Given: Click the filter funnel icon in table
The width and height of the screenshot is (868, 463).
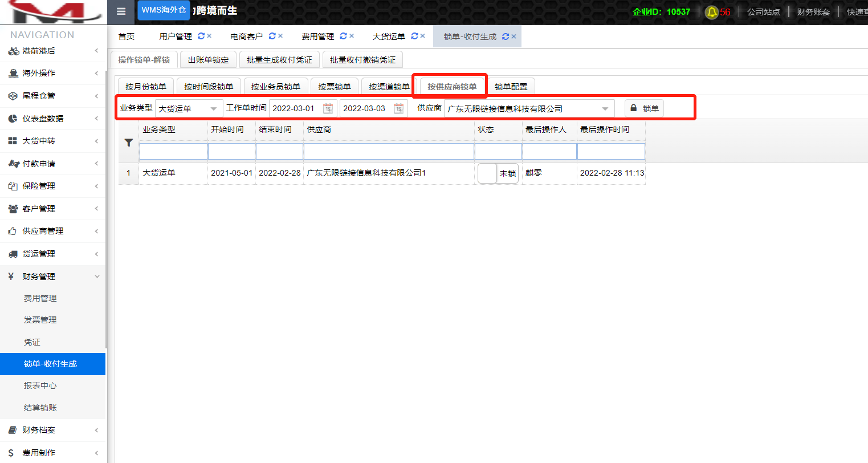Looking at the screenshot, I should pos(128,143).
